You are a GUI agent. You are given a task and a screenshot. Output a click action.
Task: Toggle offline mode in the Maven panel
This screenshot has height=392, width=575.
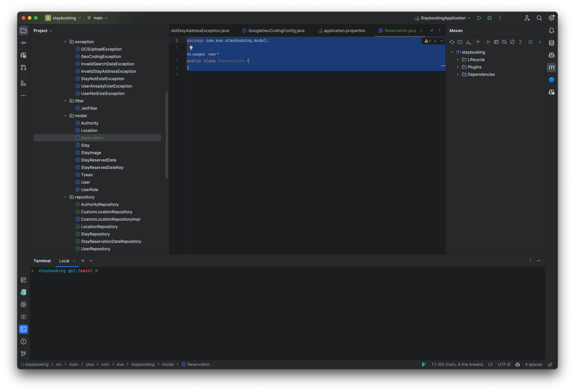504,42
